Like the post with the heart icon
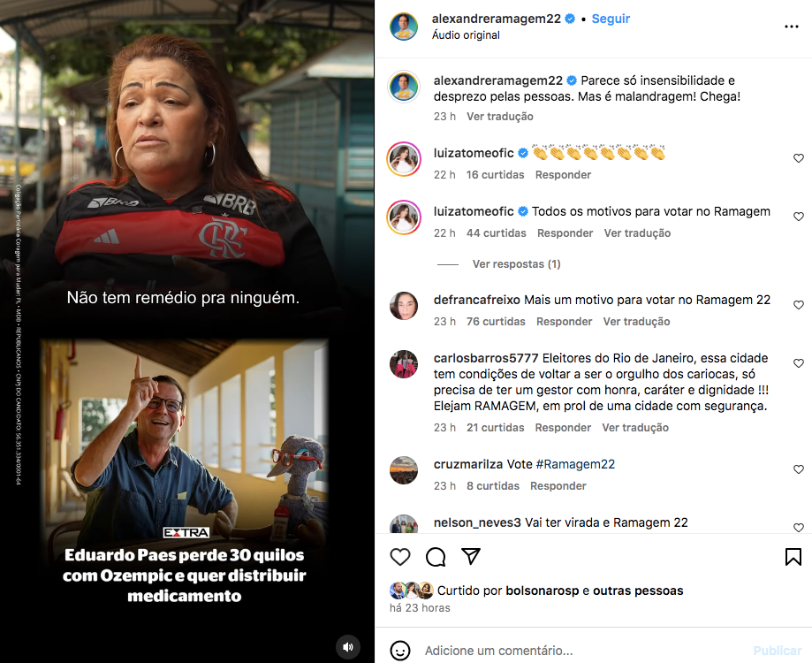The width and height of the screenshot is (812, 663). tap(399, 557)
